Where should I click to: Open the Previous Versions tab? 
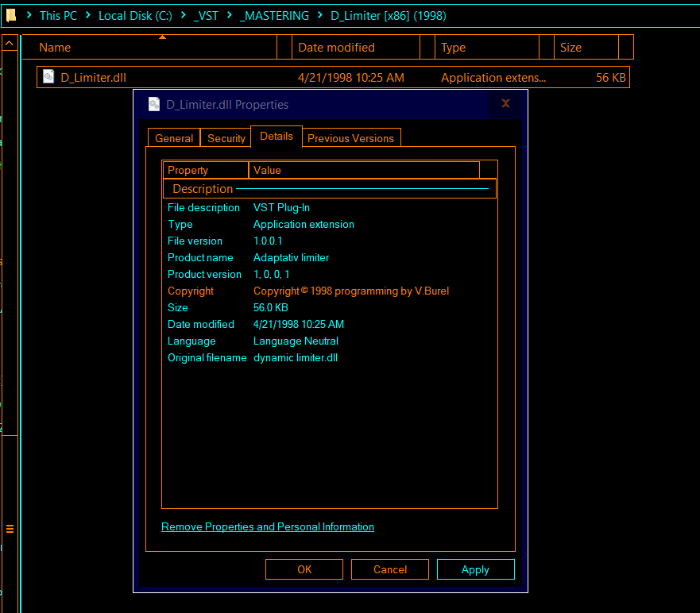[x=351, y=138]
